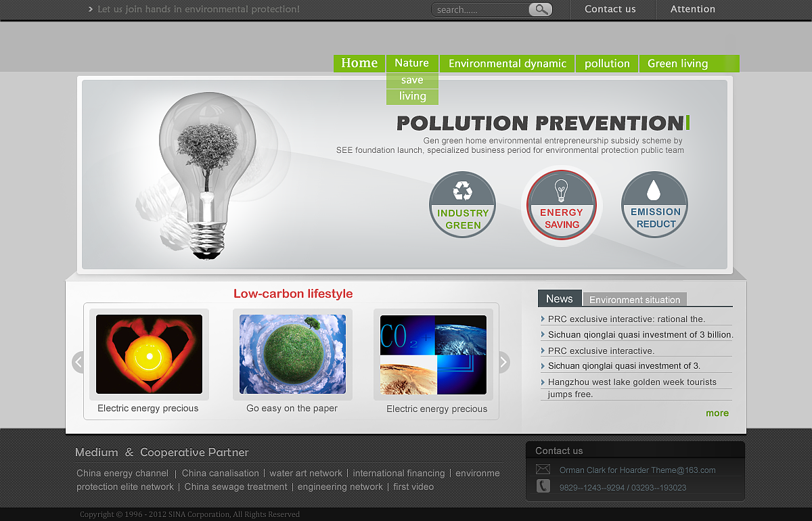Go to previous carousel slide arrow
The height and width of the screenshot is (521, 812).
click(x=78, y=362)
